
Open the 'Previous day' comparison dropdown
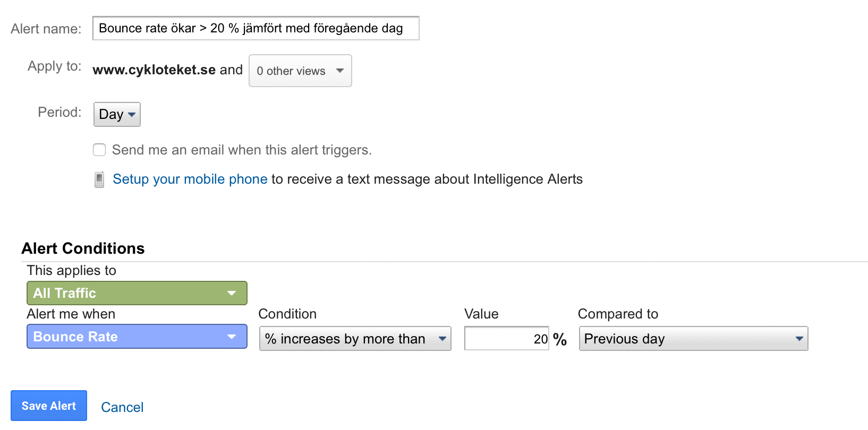coord(694,339)
